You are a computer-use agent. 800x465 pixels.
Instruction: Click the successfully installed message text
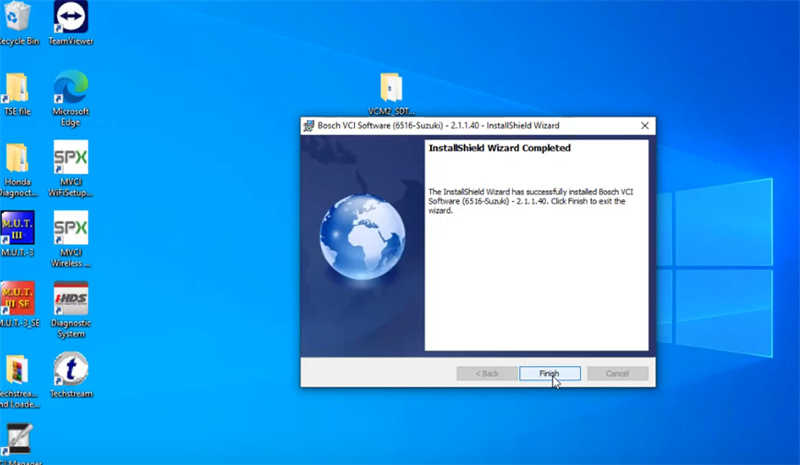(531, 201)
